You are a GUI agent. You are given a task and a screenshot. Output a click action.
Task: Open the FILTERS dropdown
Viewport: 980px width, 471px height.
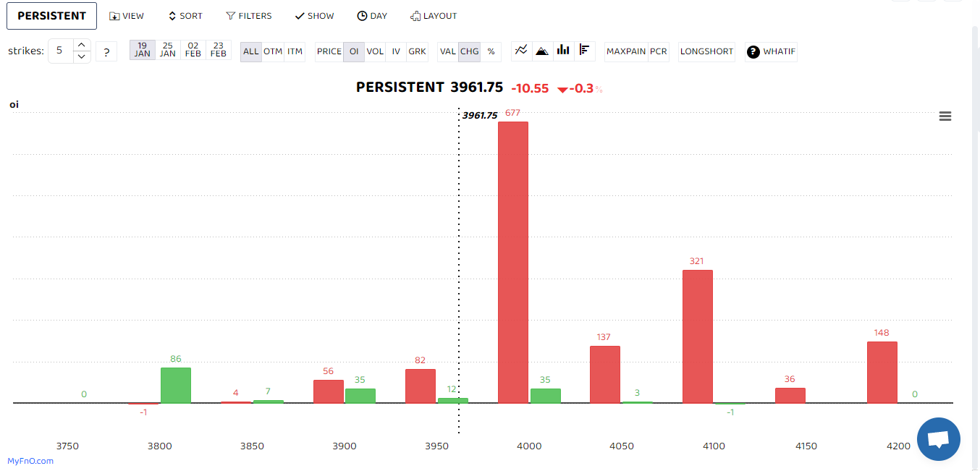(x=249, y=15)
